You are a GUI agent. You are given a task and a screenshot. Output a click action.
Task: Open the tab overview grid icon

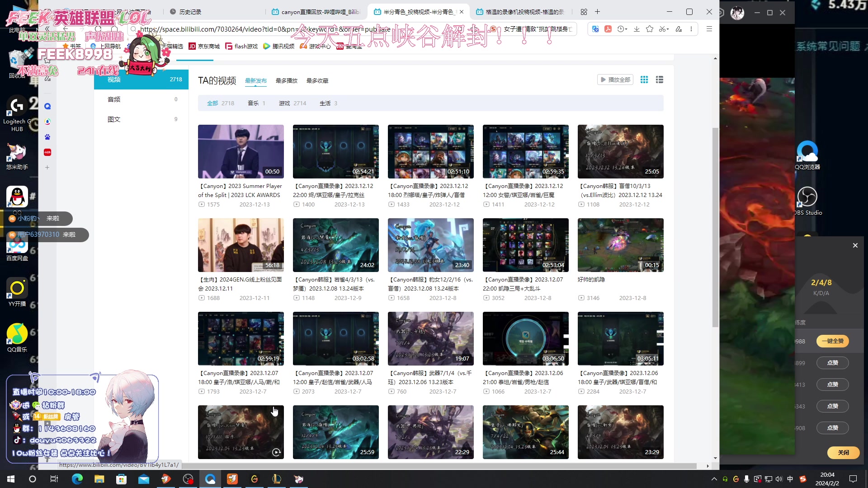coord(584,12)
